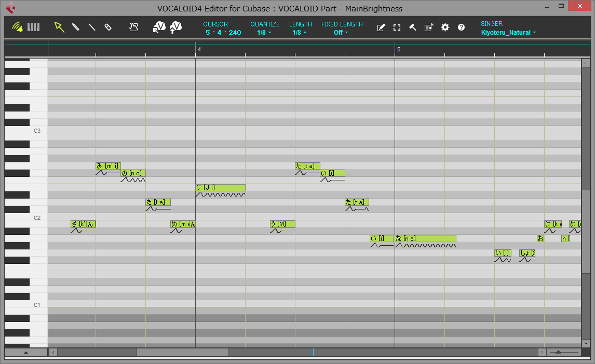Expand the bottom panel with up triangle
The width and height of the screenshot is (595, 364).
tap(26, 353)
